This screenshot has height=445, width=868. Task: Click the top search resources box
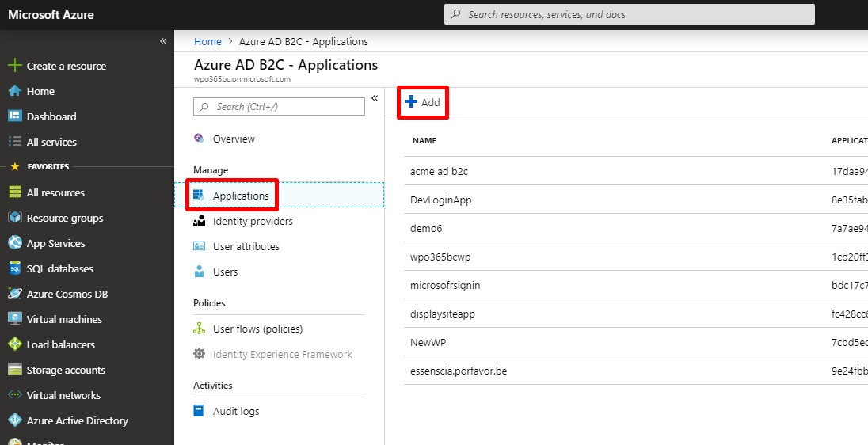tap(630, 15)
